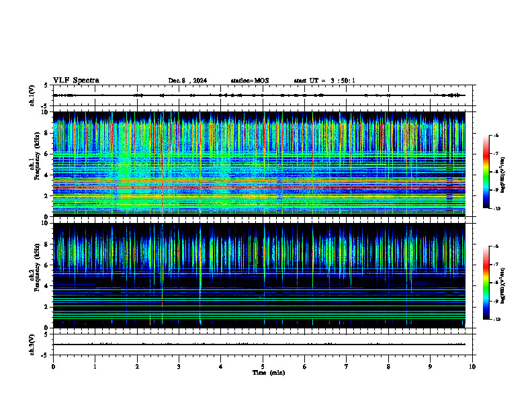Screen dimensions: 532x411
Task: Click the "-6" label on ch.1 color bar
Action: tap(496, 136)
